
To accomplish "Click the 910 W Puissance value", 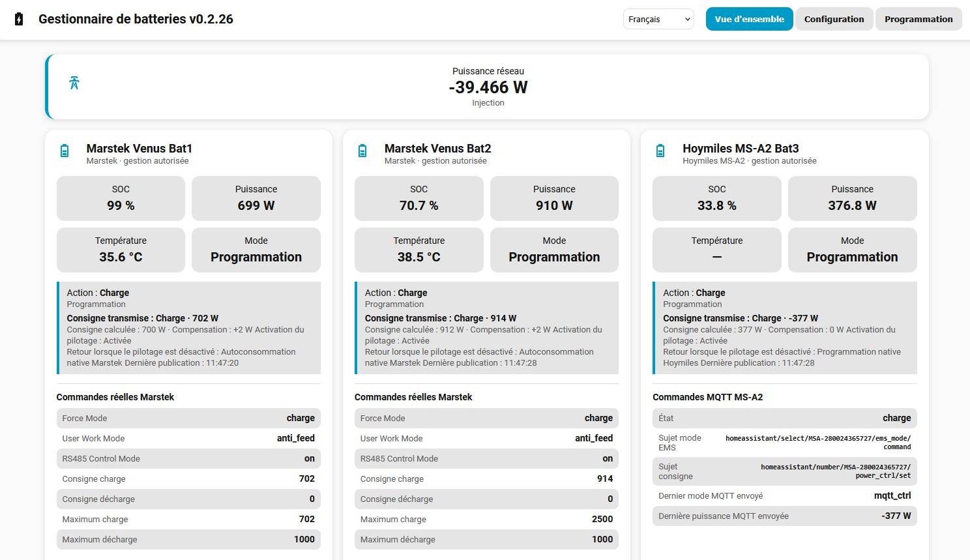I will (x=554, y=205).
